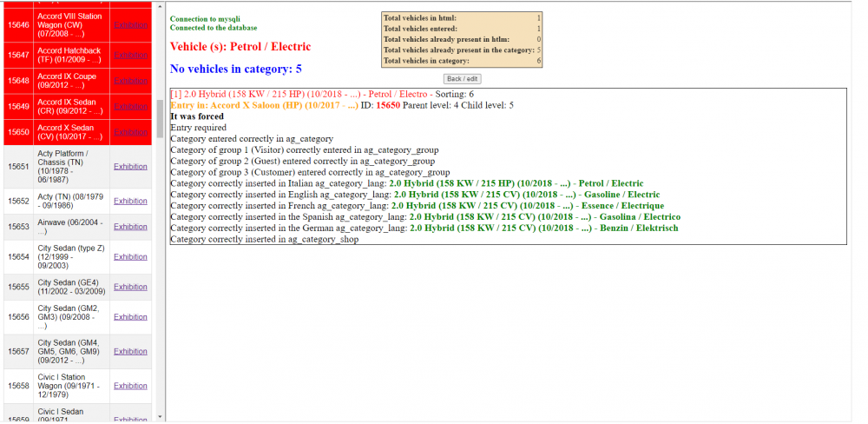Open Exhibition link for Airwave row
Viewport: 868px width, 424px height.
pyautogui.click(x=131, y=227)
